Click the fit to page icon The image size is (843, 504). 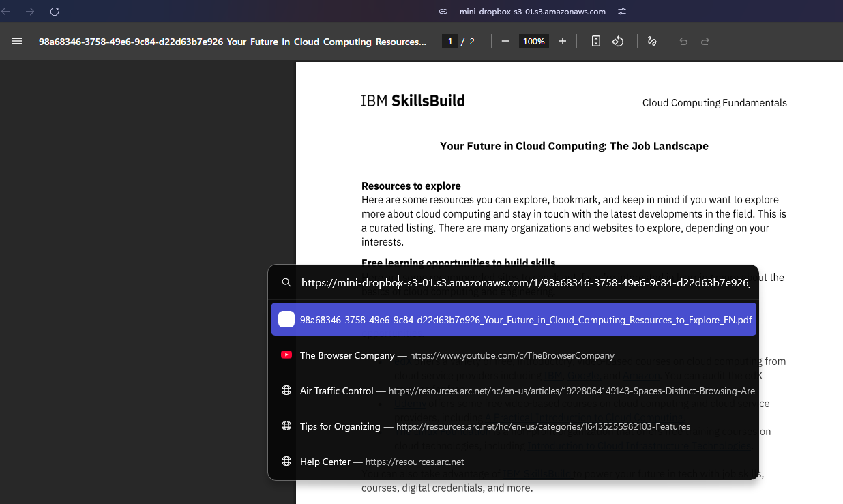(x=595, y=42)
